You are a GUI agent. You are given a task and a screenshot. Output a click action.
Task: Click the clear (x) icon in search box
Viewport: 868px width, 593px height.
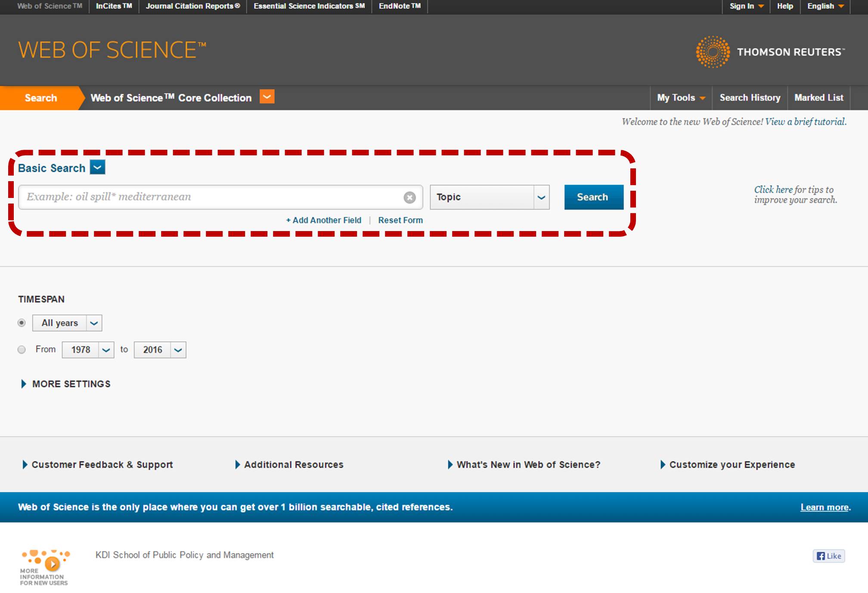click(409, 198)
